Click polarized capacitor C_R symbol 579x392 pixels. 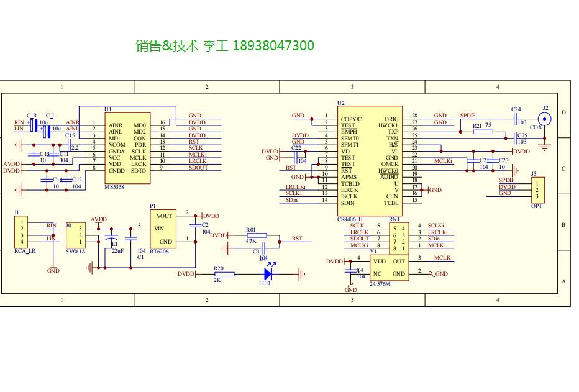(x=34, y=125)
